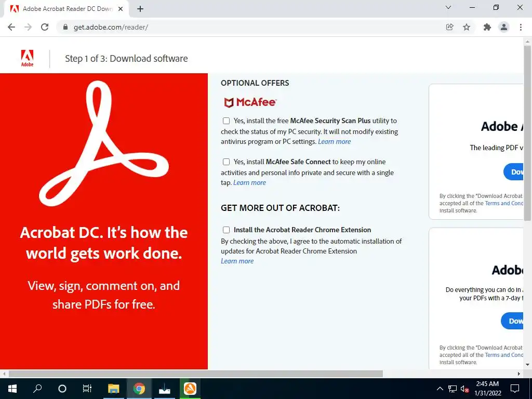Open Terms and Conditions link in the lower card
This screenshot has height=399, width=532.
coord(504,355)
